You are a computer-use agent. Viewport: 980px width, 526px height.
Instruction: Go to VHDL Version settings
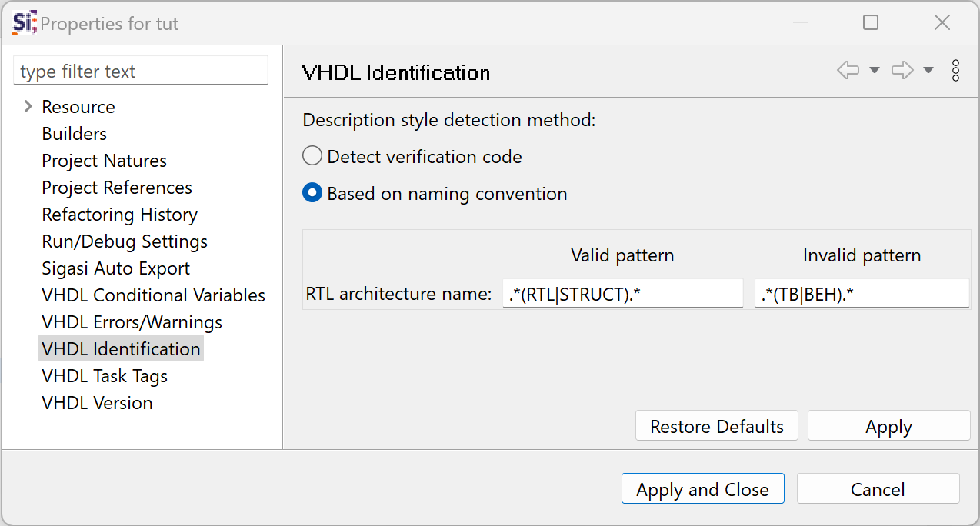(97, 403)
